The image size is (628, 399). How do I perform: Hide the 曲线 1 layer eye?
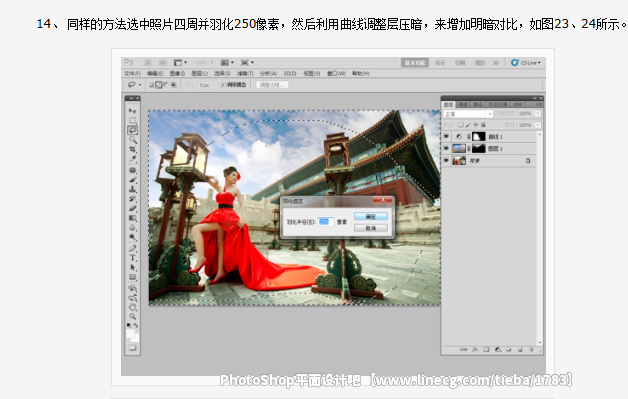tap(446, 137)
